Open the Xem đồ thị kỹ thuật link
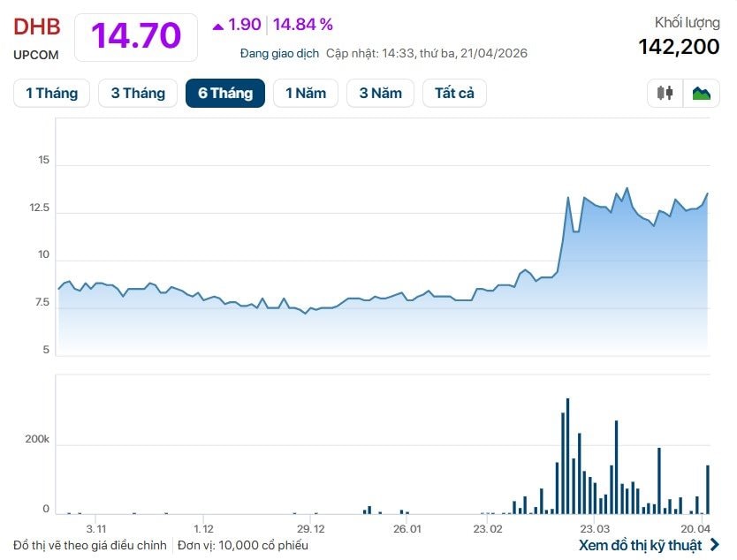Screen dimensions: 737x560 point(640,545)
